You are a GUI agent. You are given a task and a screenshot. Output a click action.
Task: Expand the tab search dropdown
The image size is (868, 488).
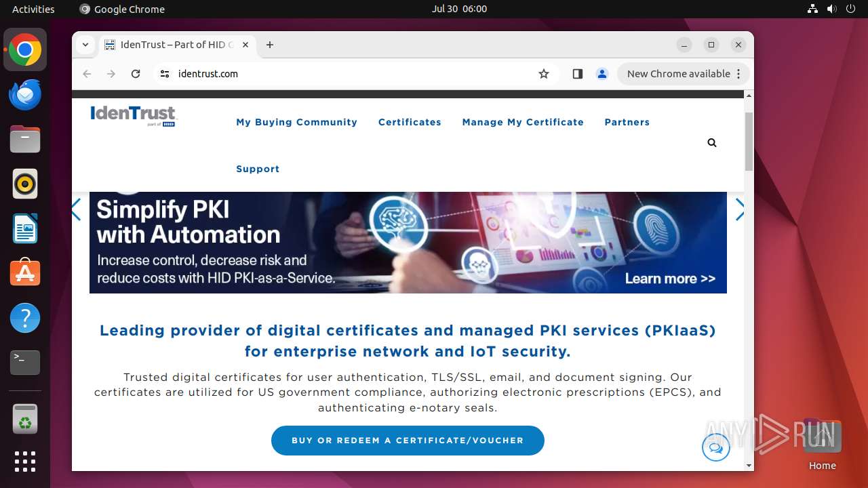(x=85, y=45)
